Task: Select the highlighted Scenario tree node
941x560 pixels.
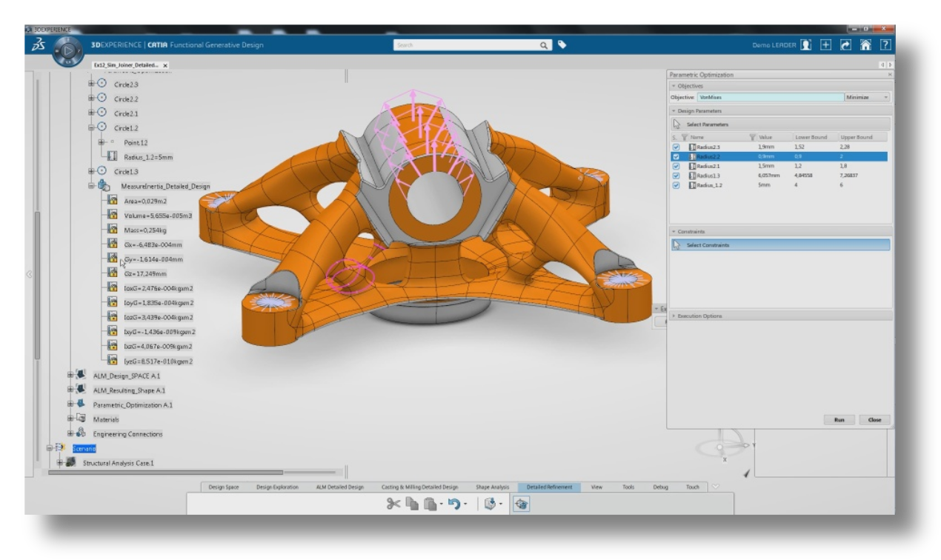Action: pyautogui.click(x=84, y=449)
